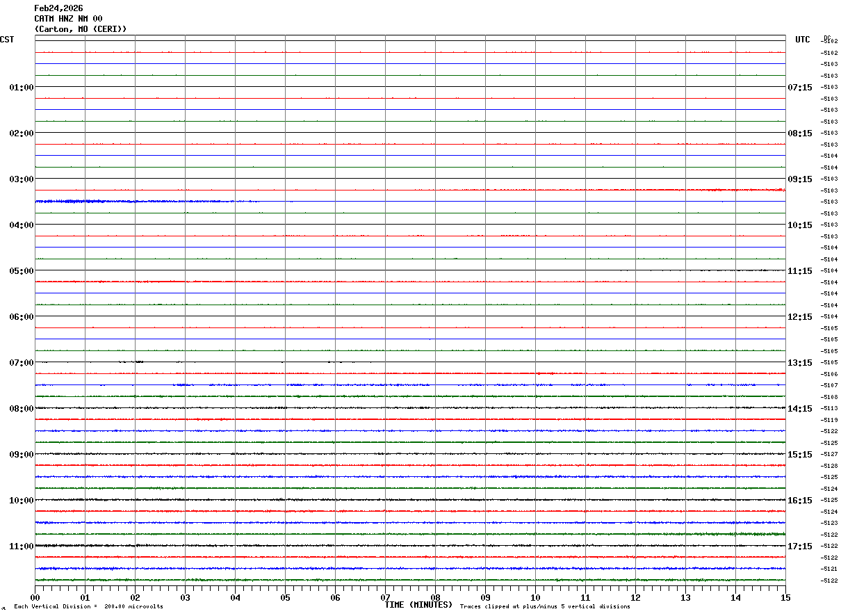Click the Each Vertical Division microvolts note
The height and width of the screenshot is (616, 841).
click(88, 607)
